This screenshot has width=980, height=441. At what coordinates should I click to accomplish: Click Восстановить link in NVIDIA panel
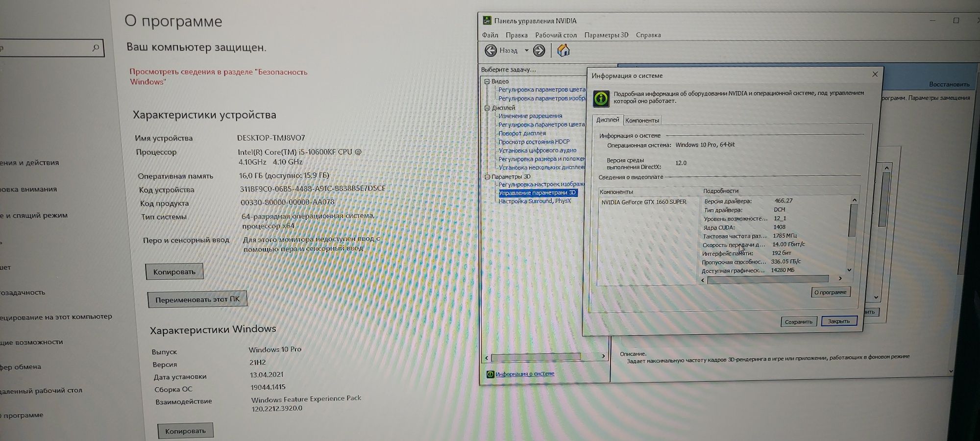coord(949,84)
